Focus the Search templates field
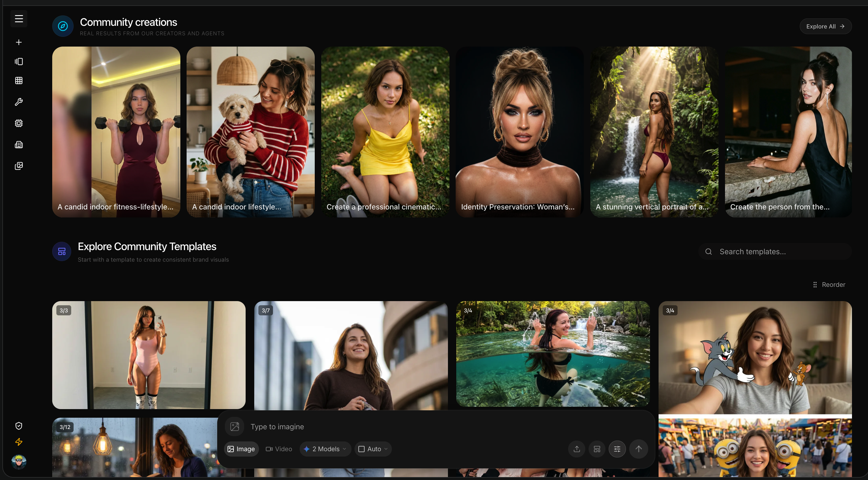 pyautogui.click(x=775, y=252)
